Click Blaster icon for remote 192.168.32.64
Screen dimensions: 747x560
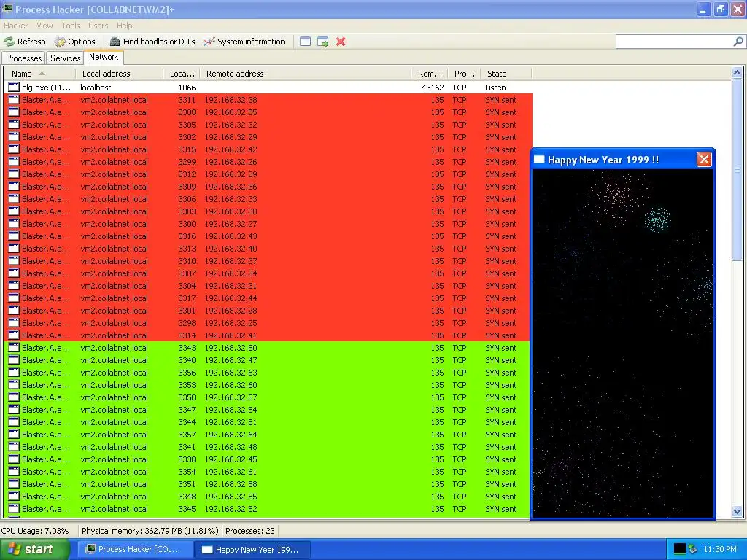click(x=14, y=434)
